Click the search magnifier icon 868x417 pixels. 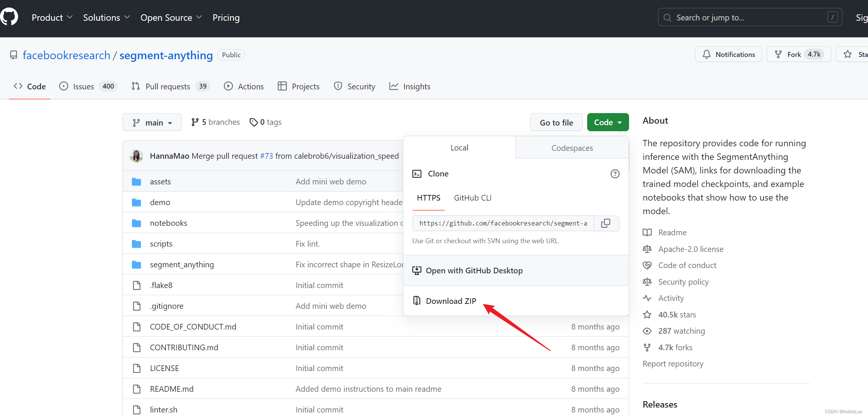pyautogui.click(x=667, y=18)
